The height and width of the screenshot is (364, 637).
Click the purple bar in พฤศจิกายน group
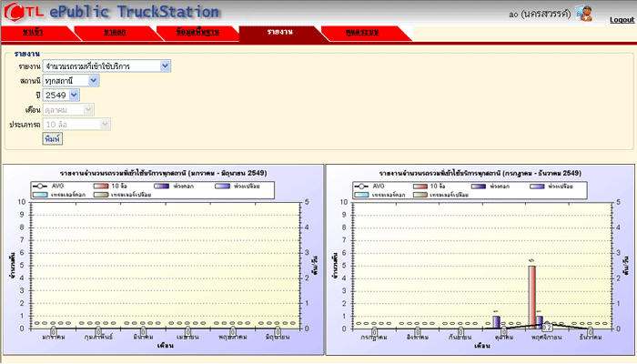[539, 320]
